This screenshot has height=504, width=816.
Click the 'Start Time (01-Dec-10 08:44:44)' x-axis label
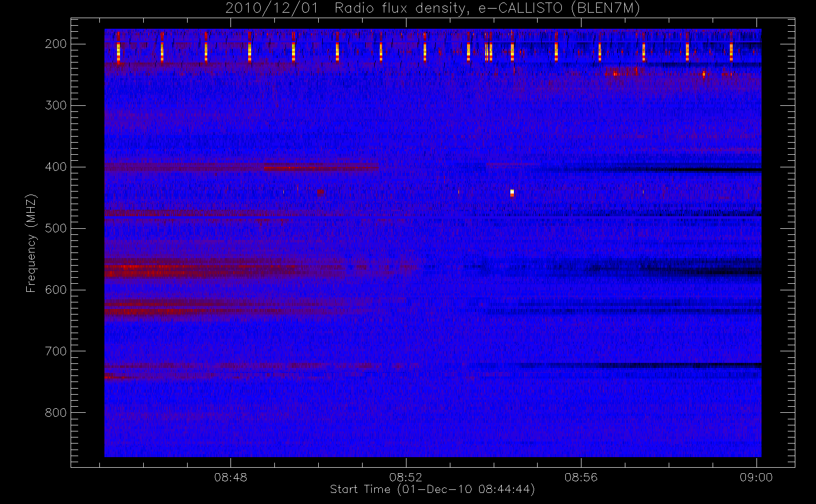click(432, 489)
